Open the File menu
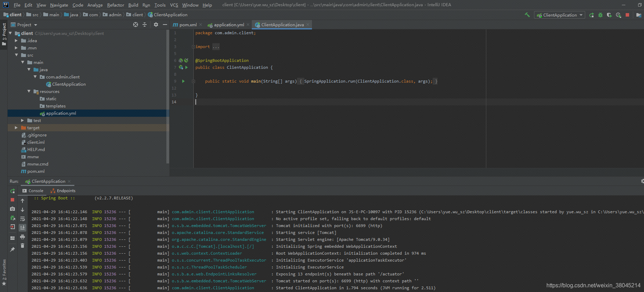 coord(17,5)
